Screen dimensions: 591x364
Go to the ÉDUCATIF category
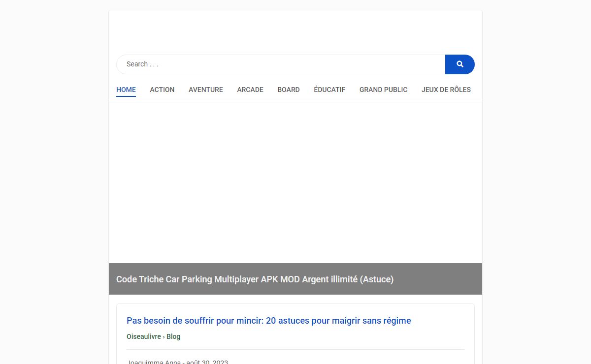tap(329, 90)
